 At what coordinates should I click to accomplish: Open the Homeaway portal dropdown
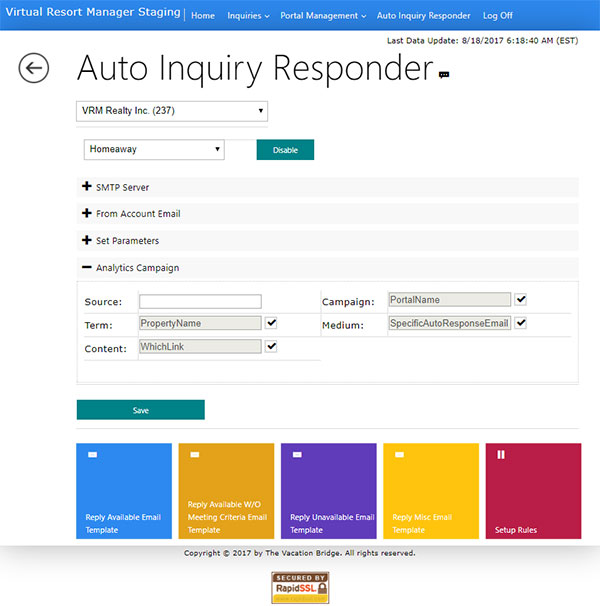[154, 150]
